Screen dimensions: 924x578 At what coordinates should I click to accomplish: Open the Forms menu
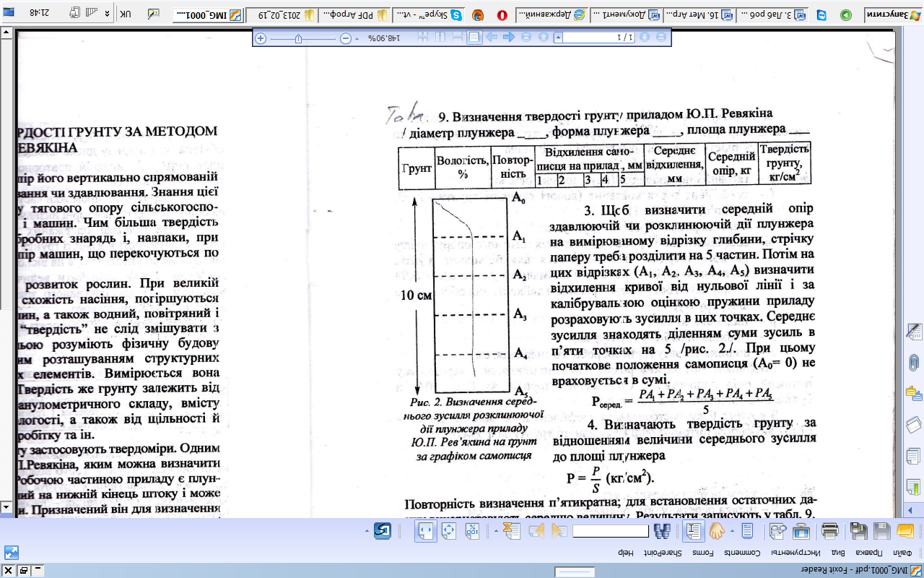tap(702, 553)
